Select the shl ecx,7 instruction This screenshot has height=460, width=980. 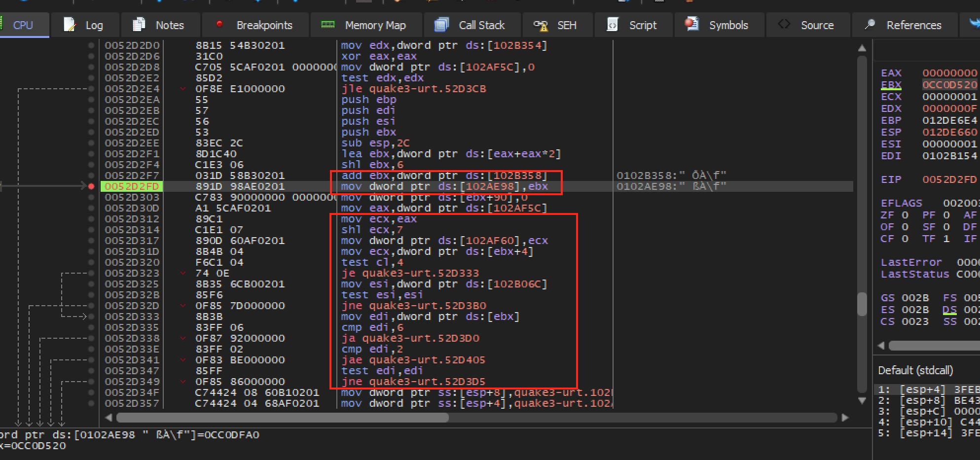372,230
